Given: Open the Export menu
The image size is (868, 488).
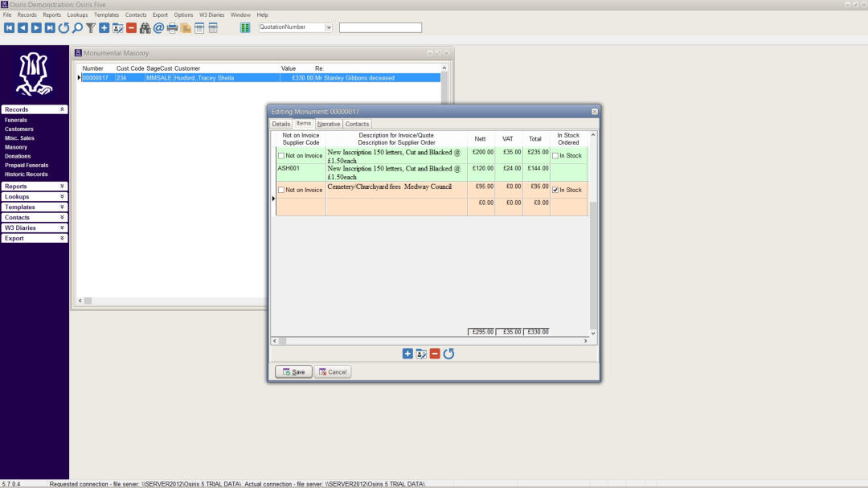Looking at the screenshot, I should pyautogui.click(x=160, y=14).
